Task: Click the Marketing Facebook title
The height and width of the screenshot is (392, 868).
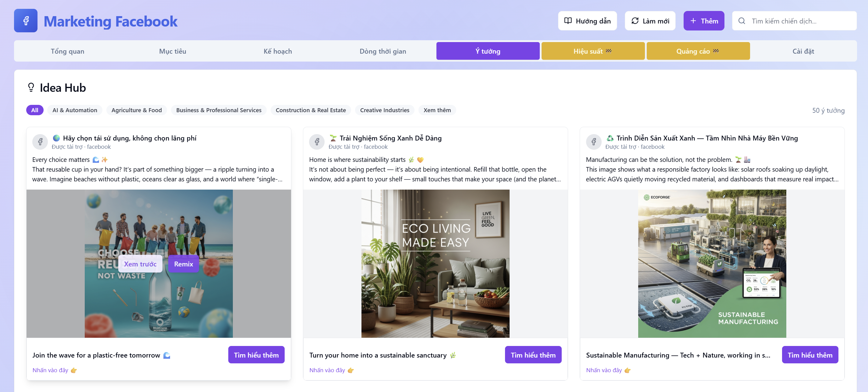Action: (x=111, y=21)
